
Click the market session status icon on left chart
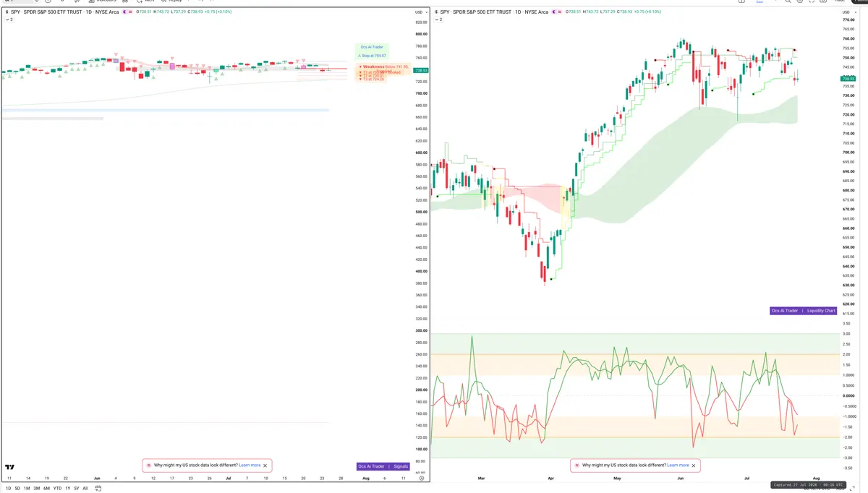(124, 12)
